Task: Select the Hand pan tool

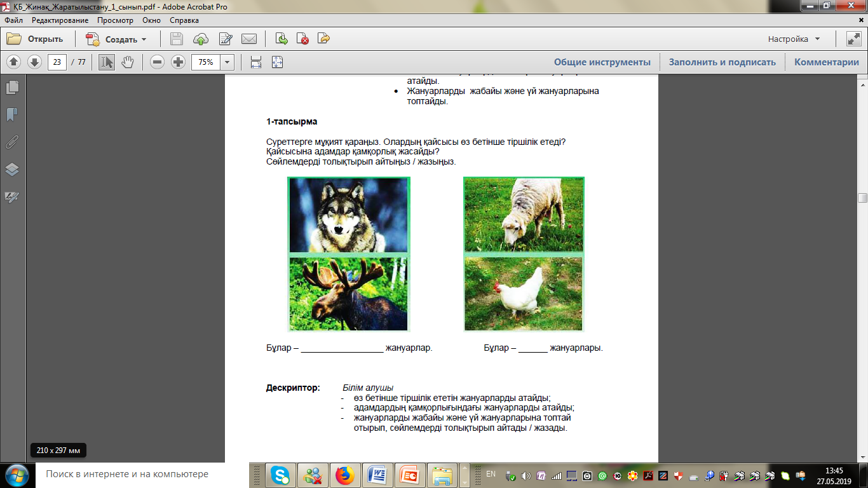Action: pyautogui.click(x=127, y=62)
